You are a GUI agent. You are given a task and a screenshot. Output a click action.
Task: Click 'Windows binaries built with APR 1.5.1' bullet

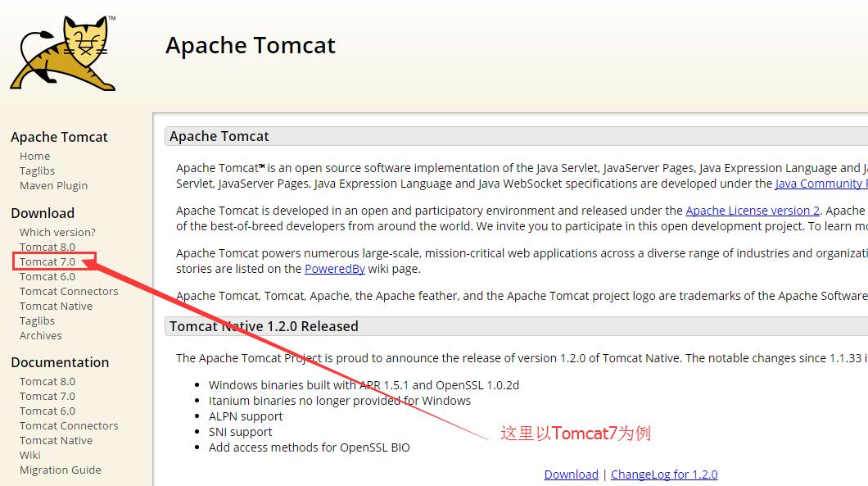click(x=364, y=385)
